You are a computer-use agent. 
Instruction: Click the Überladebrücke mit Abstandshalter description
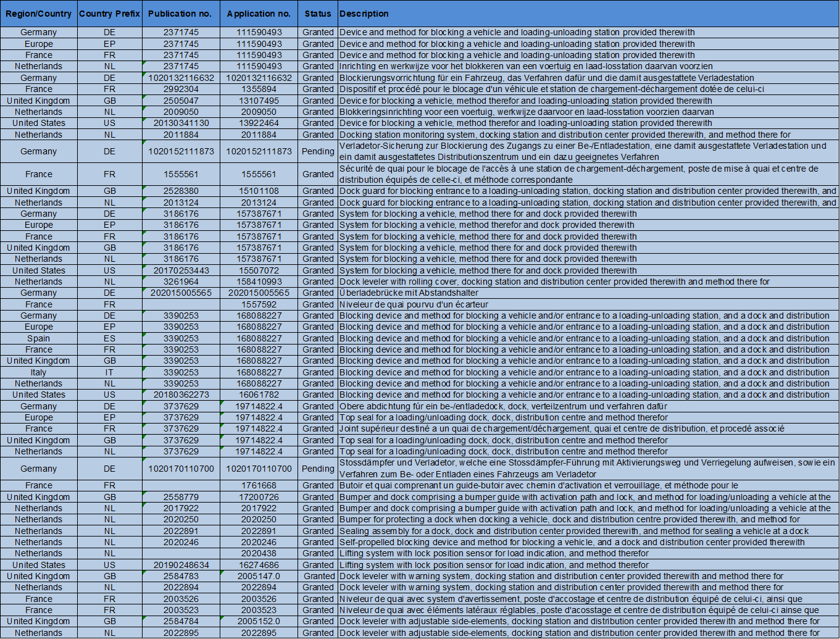(409, 293)
